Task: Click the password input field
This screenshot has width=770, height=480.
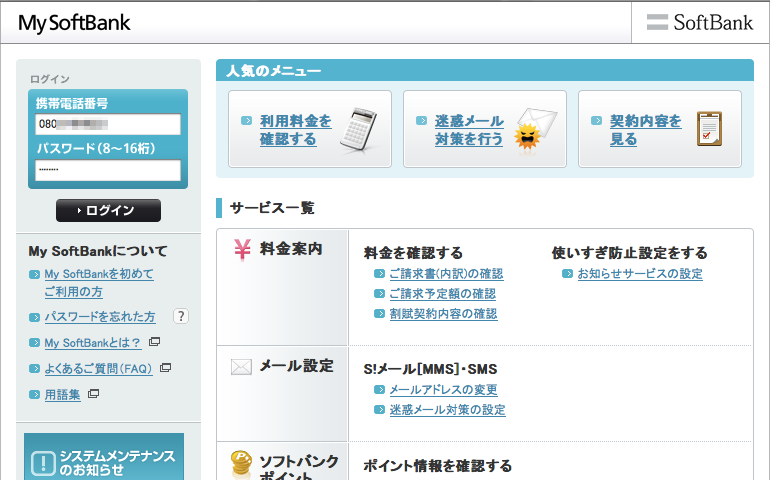Action: coord(108,170)
